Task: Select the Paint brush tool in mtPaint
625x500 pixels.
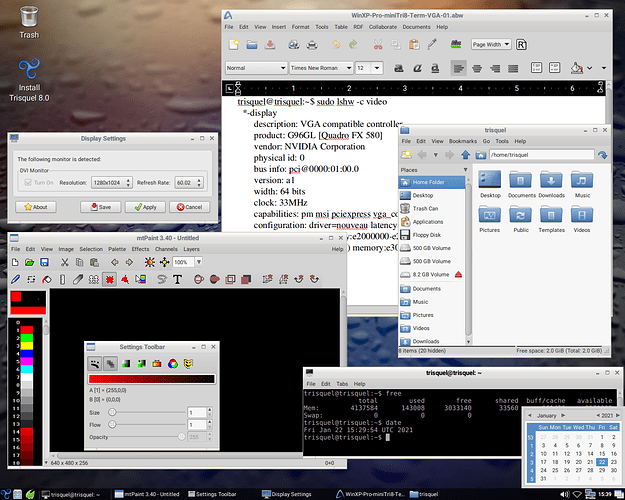Action: coord(16,280)
